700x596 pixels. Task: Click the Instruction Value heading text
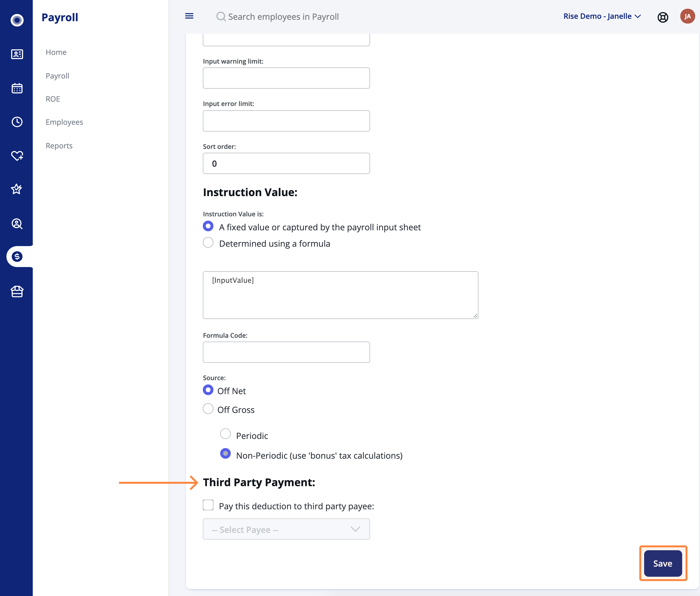250,192
